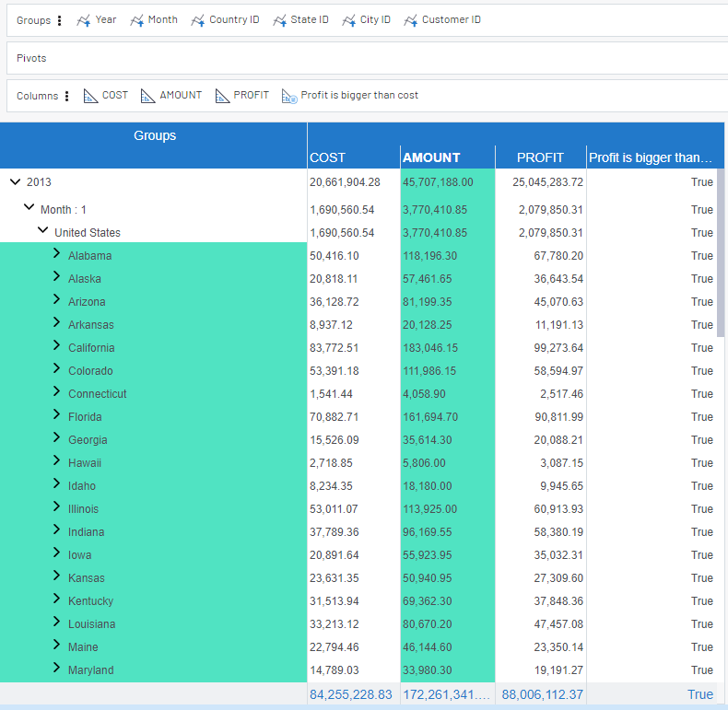Sort by the AMOUNT column header
728x710 pixels.
(431, 157)
